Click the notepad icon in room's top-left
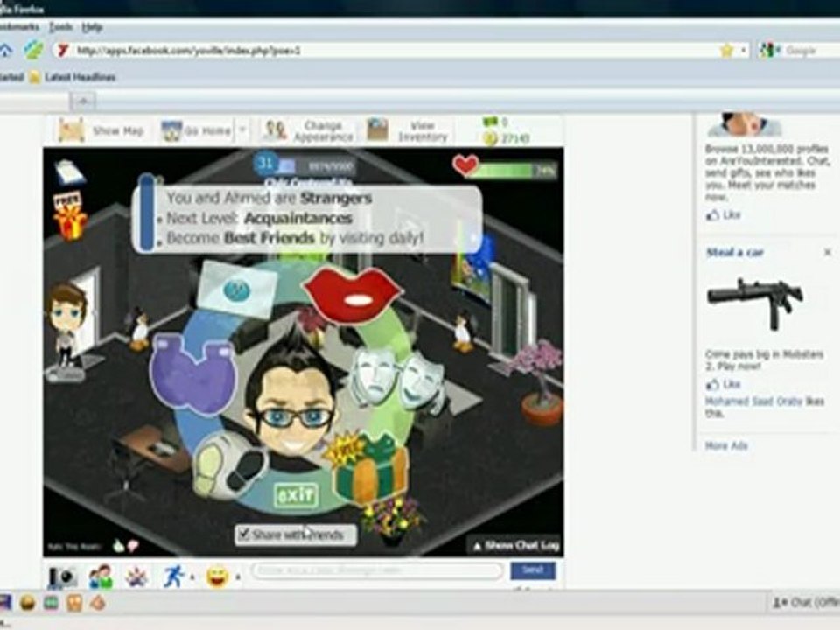 point(70,171)
